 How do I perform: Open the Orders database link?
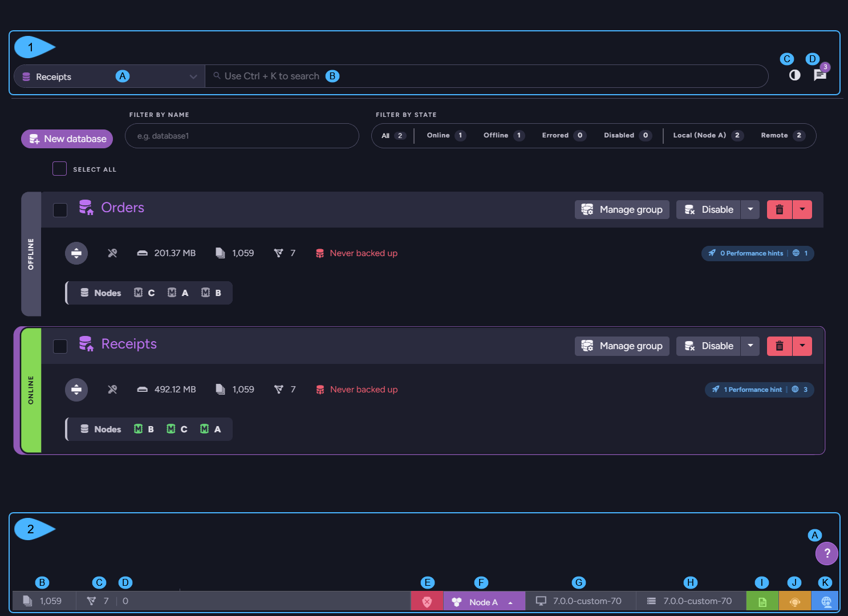123,208
